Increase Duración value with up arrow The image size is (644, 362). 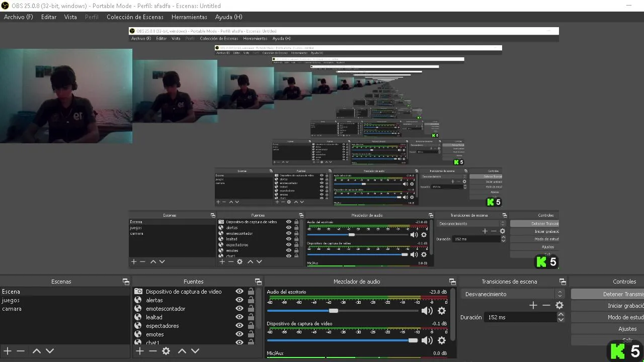click(x=560, y=315)
